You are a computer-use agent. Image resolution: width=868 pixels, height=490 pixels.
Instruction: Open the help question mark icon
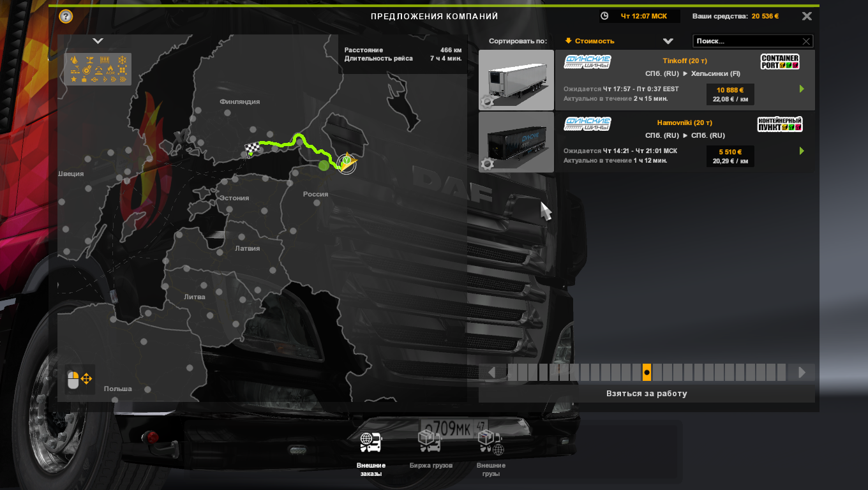tap(66, 17)
